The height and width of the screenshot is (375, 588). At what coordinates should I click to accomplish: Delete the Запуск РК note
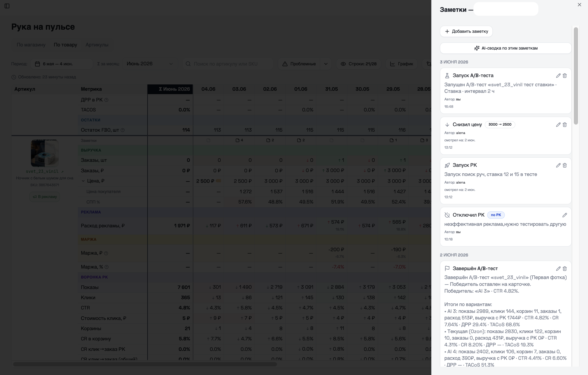[x=565, y=165]
